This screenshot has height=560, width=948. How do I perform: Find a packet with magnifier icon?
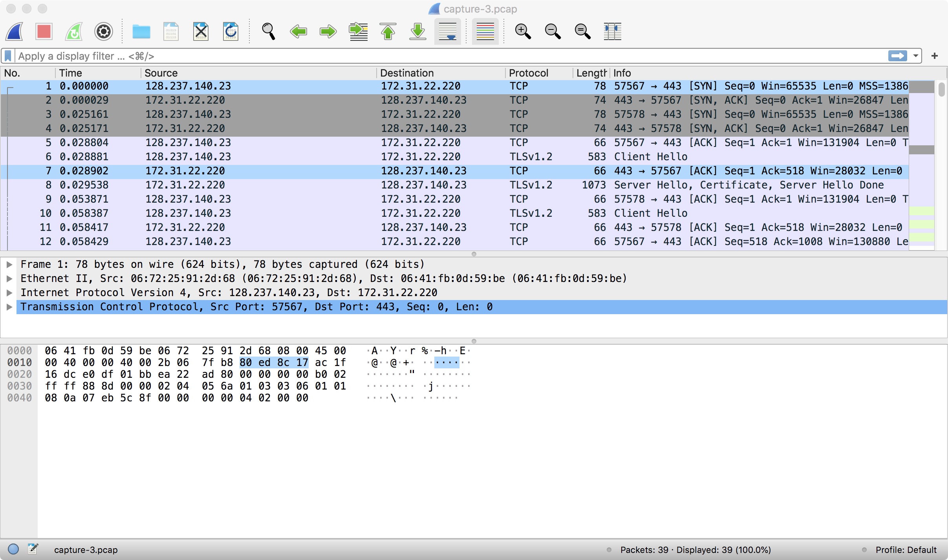269,31
